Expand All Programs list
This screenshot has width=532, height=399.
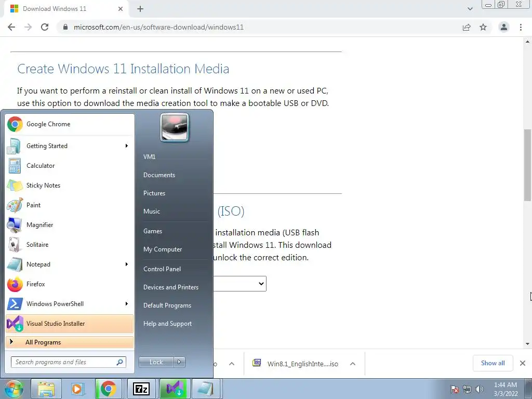point(70,342)
